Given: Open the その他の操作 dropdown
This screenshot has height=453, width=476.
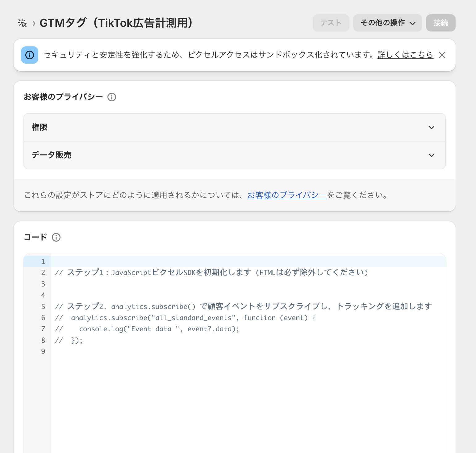Looking at the screenshot, I should 388,23.
